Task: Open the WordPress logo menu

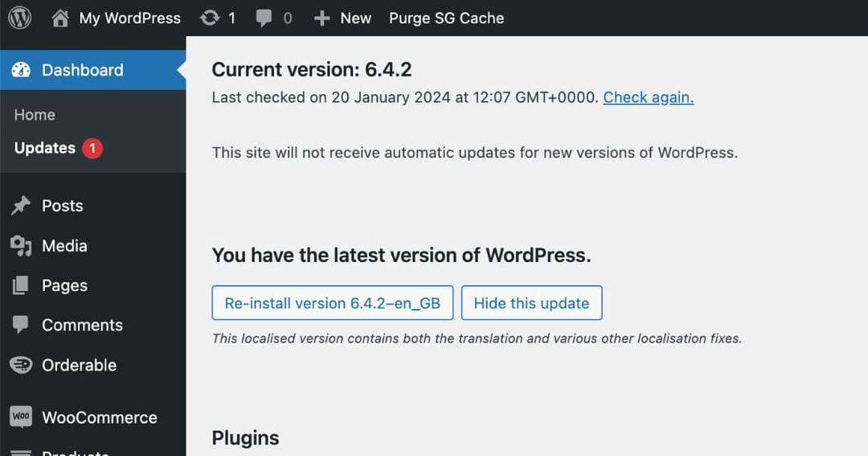Action: coord(20,18)
